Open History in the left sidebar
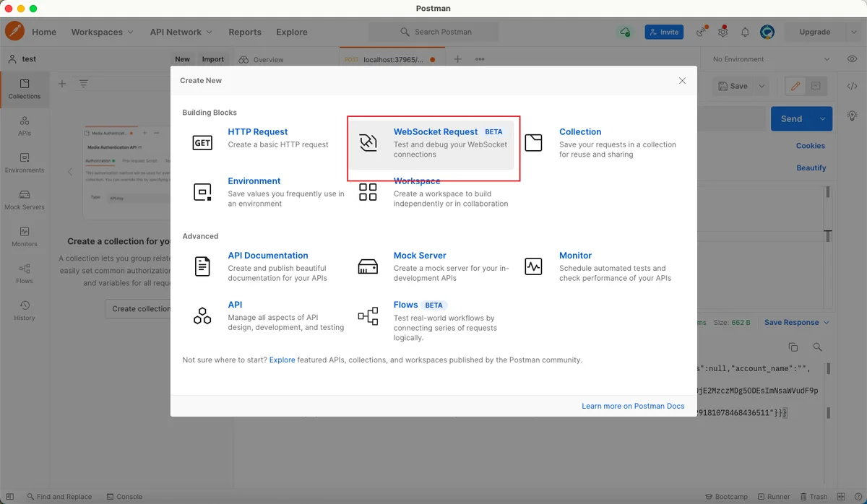 click(25, 310)
